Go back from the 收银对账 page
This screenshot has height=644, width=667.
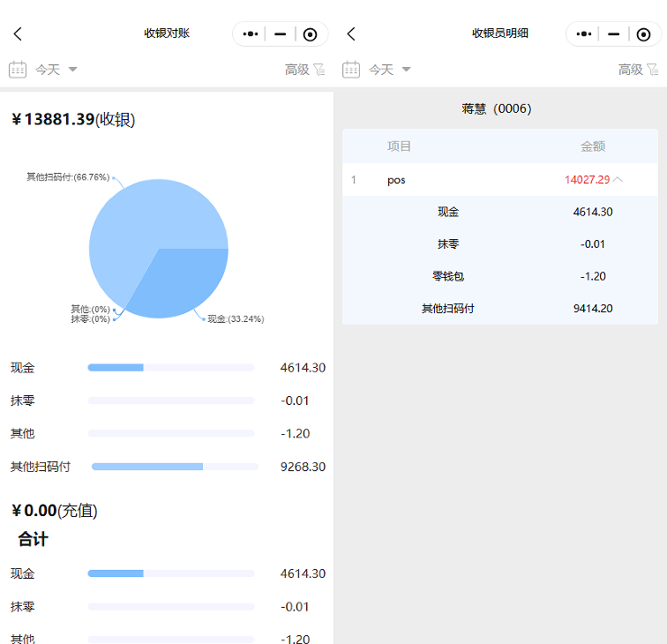coord(18,34)
